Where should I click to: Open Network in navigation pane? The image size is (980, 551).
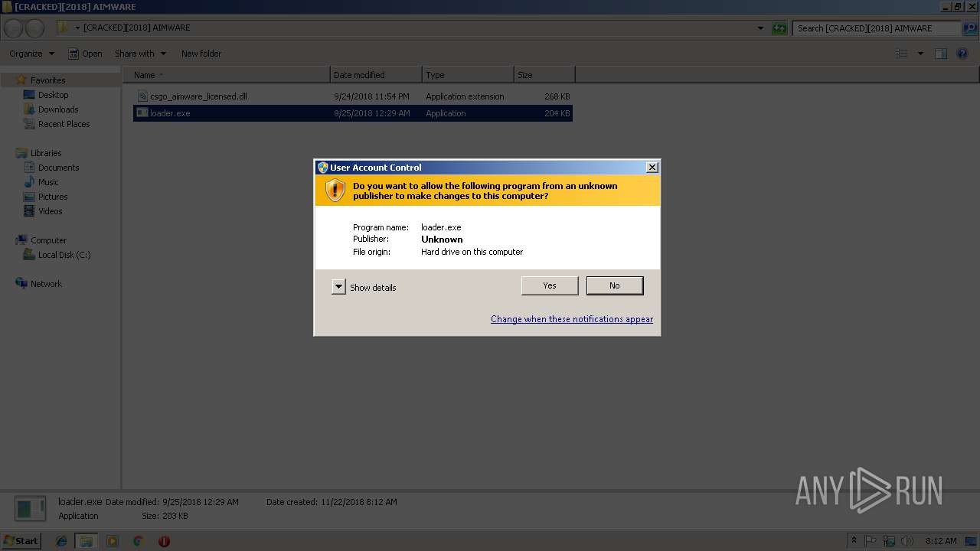tap(46, 284)
